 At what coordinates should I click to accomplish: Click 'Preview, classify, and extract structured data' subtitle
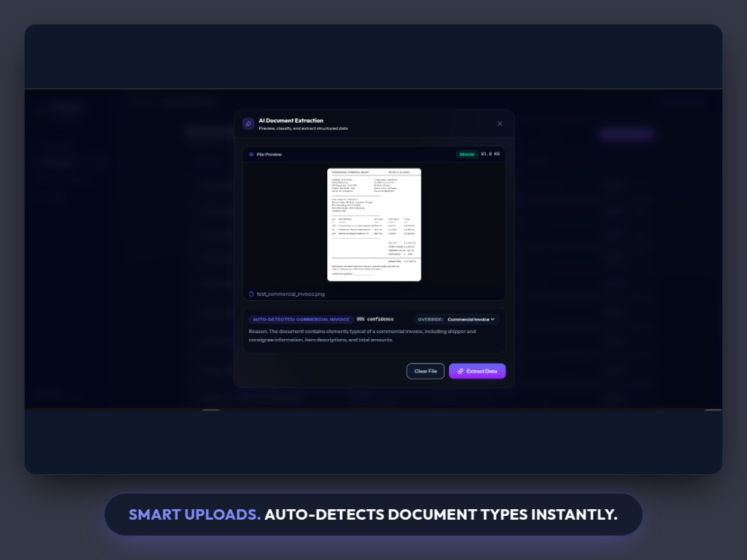(303, 128)
